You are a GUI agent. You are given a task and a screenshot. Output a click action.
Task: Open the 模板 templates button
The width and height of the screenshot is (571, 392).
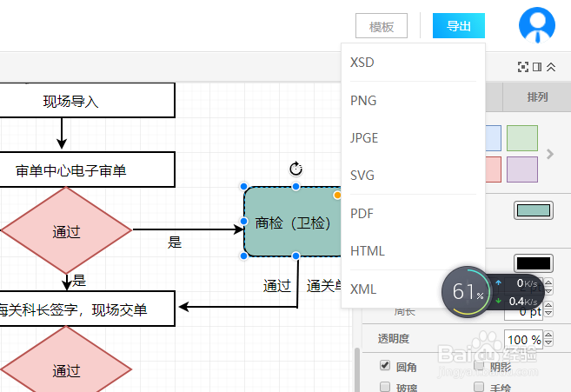pyautogui.click(x=382, y=26)
